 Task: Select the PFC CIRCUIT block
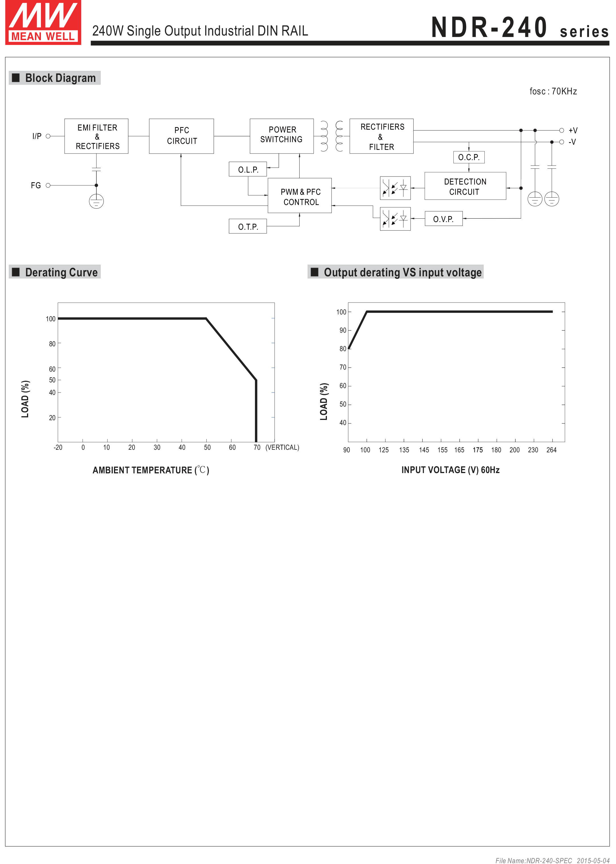pyautogui.click(x=181, y=136)
